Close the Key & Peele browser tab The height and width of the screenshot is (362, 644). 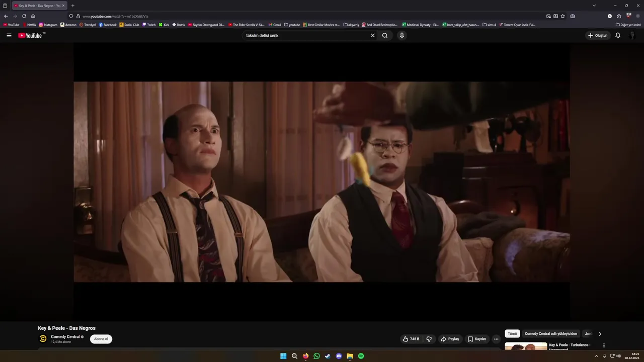pos(63,6)
